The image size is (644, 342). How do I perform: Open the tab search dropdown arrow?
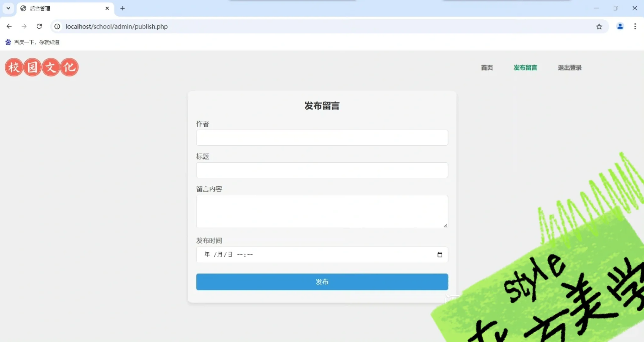tap(8, 8)
